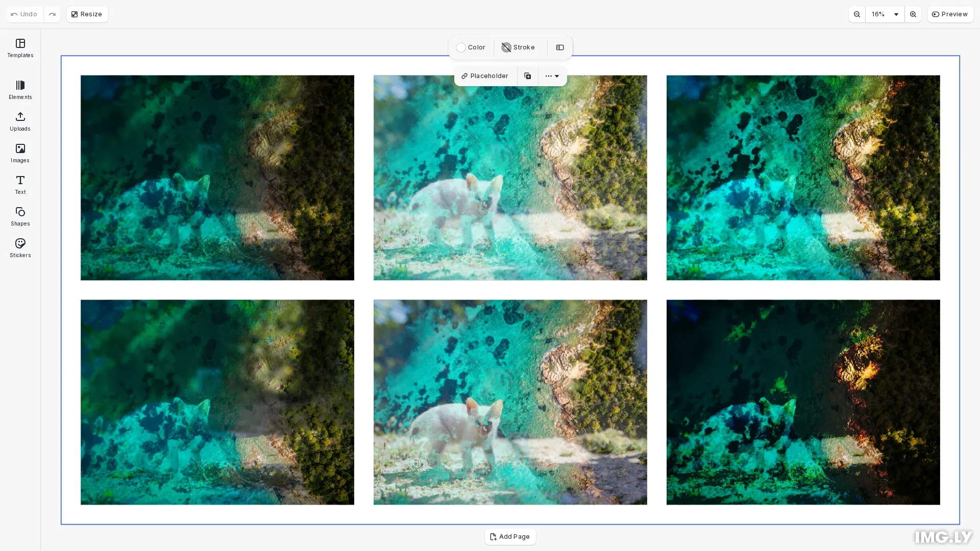The width and height of the screenshot is (980, 551).
Task: Click the Add Page button
Action: (510, 536)
